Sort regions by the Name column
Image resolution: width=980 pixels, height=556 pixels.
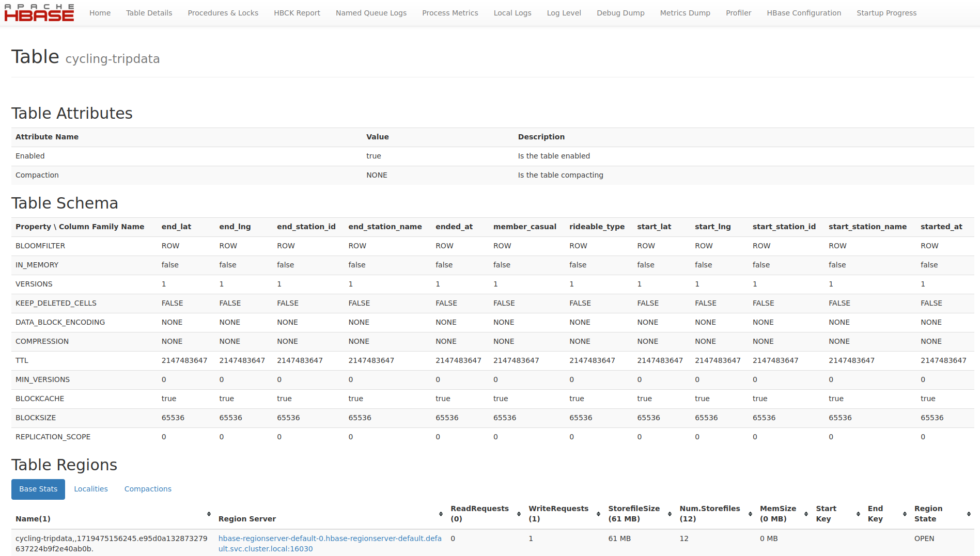[208, 514]
